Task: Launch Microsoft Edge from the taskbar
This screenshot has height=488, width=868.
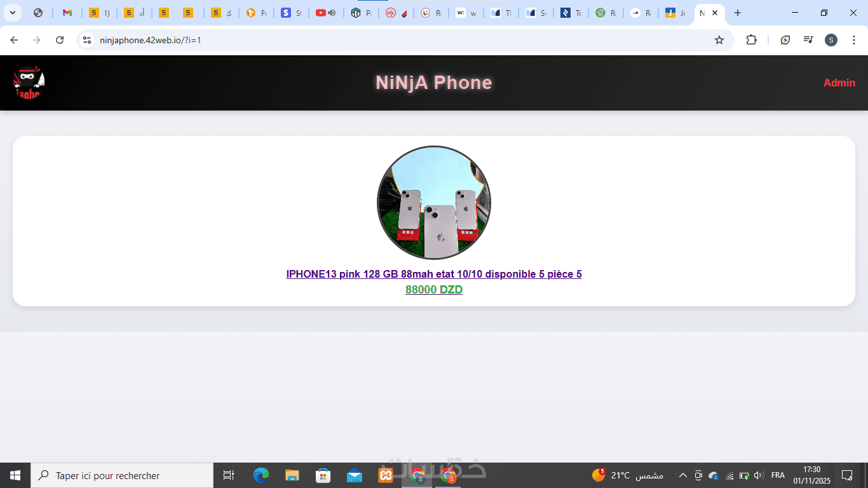Action: (x=261, y=475)
